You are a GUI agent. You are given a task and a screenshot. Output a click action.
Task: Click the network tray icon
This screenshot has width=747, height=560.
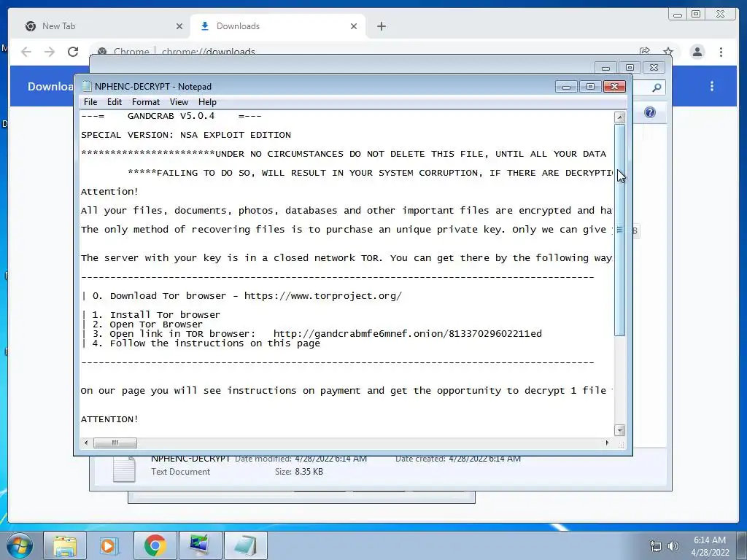656,546
